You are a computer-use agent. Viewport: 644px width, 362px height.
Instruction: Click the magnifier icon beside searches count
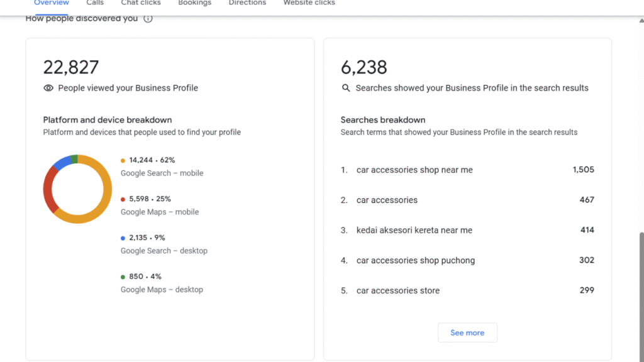[346, 88]
